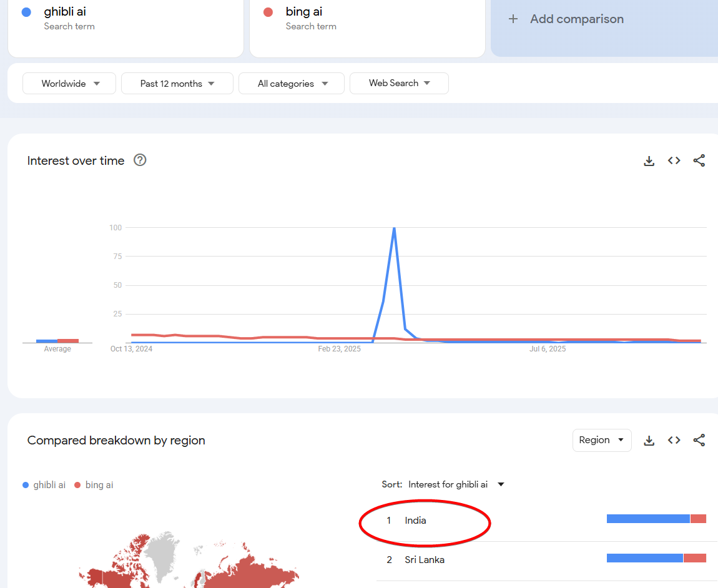Click the Interest over time heading
Image resolution: width=718 pixels, height=588 pixels.
point(76,161)
